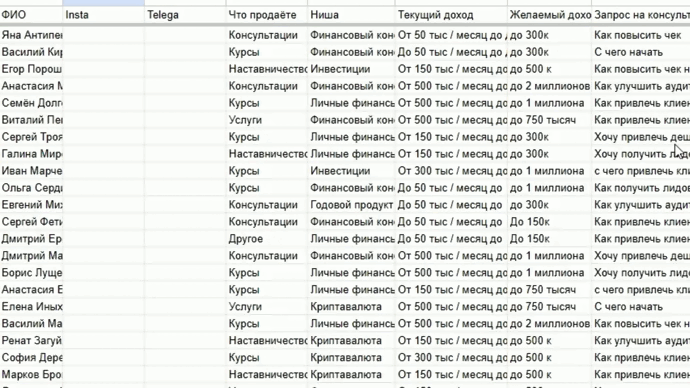690x388 pixels.
Task: Select the Годовой продукт cell
Action: click(352, 205)
